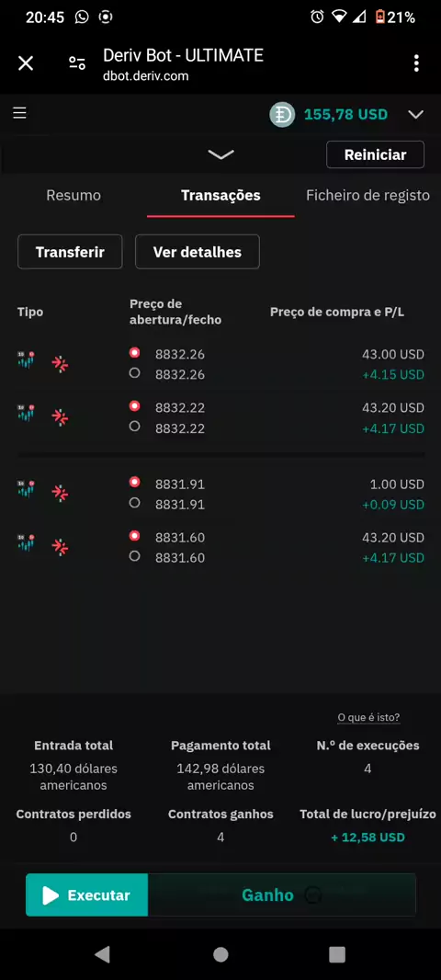Expand the account balance dropdown arrow
The height and width of the screenshot is (980, 441).
[416, 114]
